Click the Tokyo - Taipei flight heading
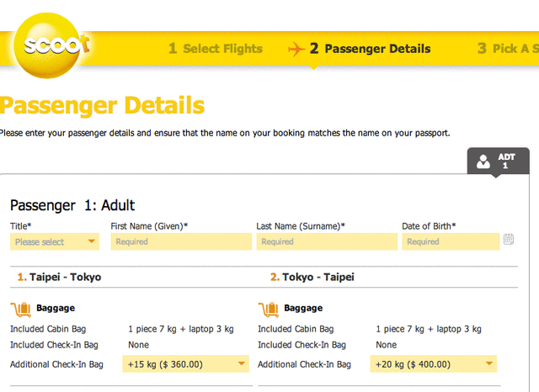This screenshot has height=392, width=539. [x=312, y=277]
